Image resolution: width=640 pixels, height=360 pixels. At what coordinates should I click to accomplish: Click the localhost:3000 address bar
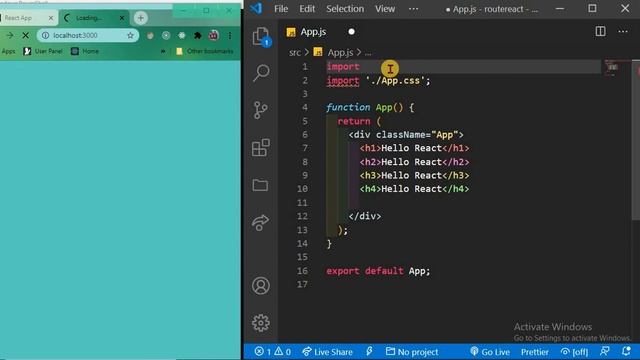coord(88,36)
